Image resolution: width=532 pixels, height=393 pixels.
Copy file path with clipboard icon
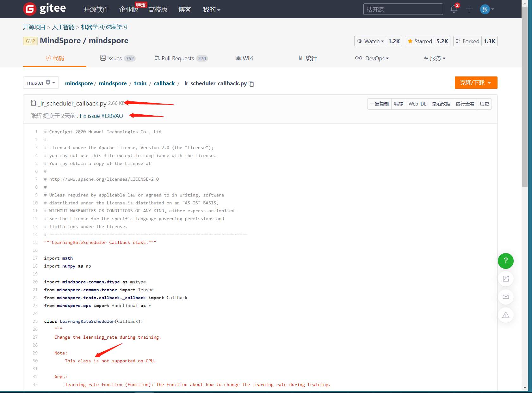click(x=251, y=84)
